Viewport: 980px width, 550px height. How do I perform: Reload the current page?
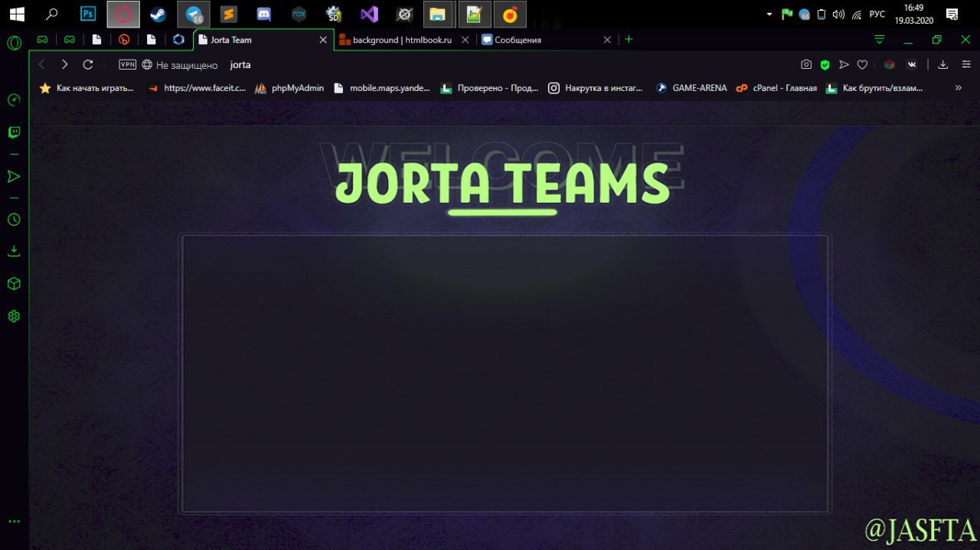pos(88,65)
